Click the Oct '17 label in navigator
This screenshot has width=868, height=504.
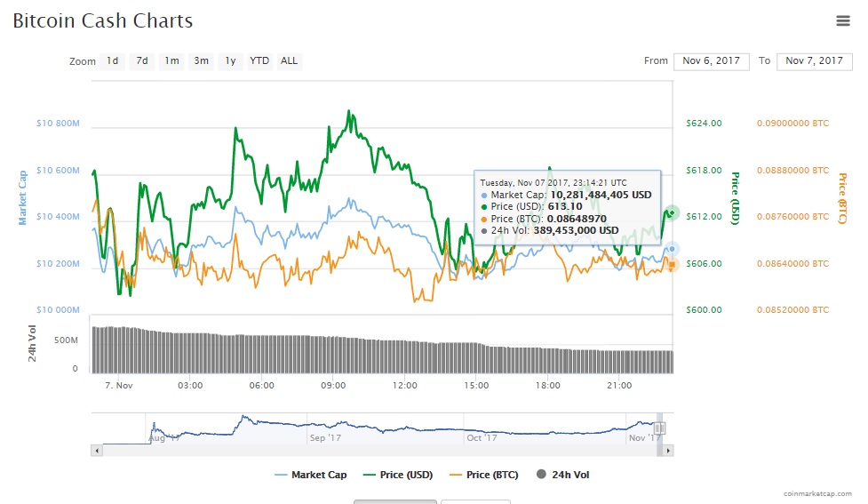pos(482,437)
